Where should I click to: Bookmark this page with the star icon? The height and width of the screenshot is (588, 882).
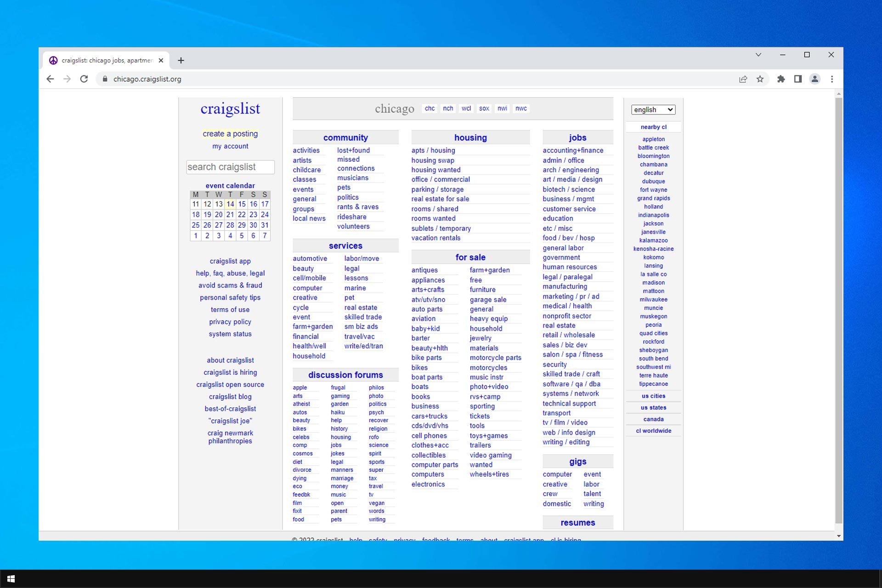(760, 79)
